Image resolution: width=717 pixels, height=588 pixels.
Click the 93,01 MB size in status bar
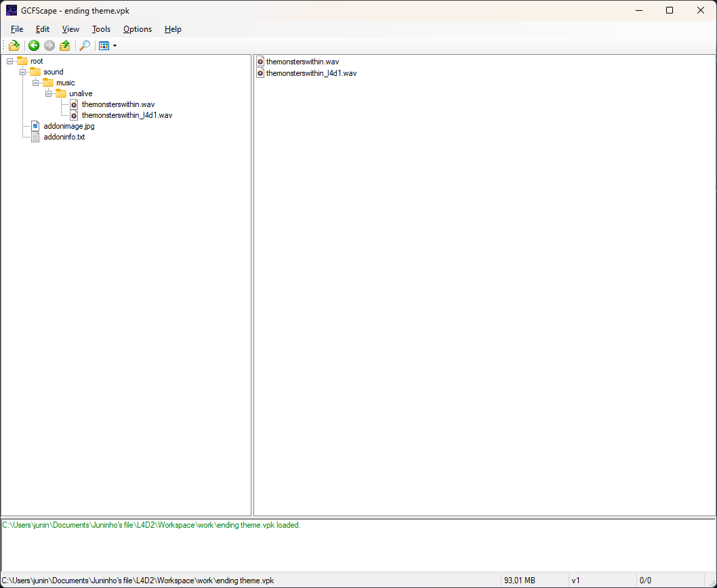coord(520,581)
